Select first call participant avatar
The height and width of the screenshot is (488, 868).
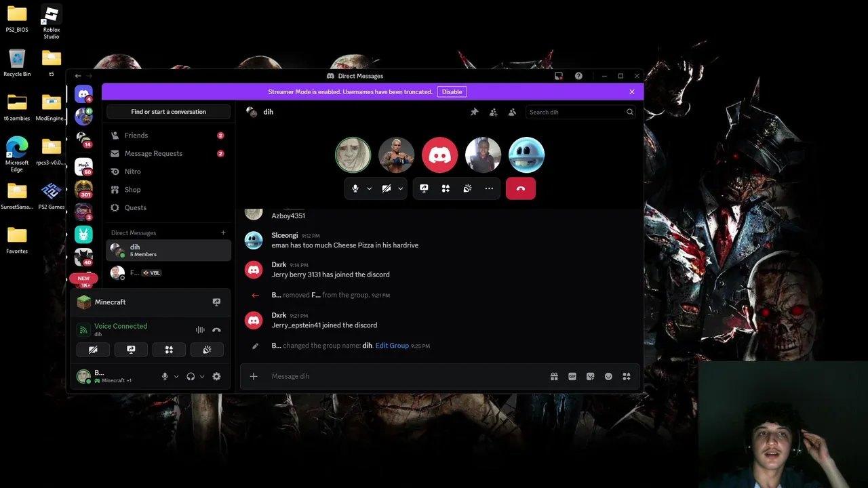pyautogui.click(x=353, y=155)
